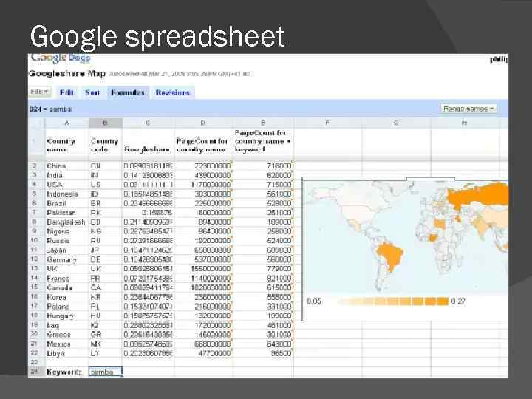Image resolution: width=532 pixels, height=399 pixels.
Task: Select the 'Hungary' cell
Action: (x=66, y=316)
